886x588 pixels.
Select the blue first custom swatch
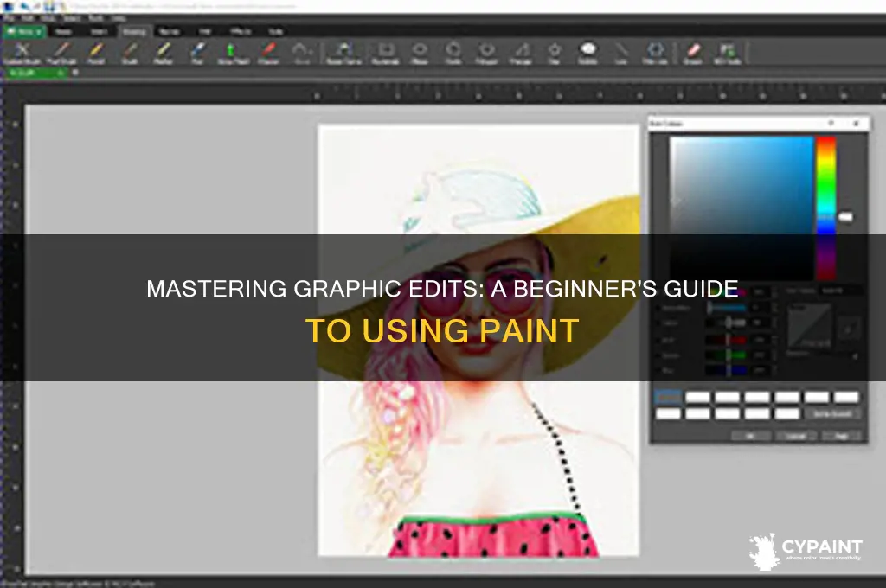668,398
